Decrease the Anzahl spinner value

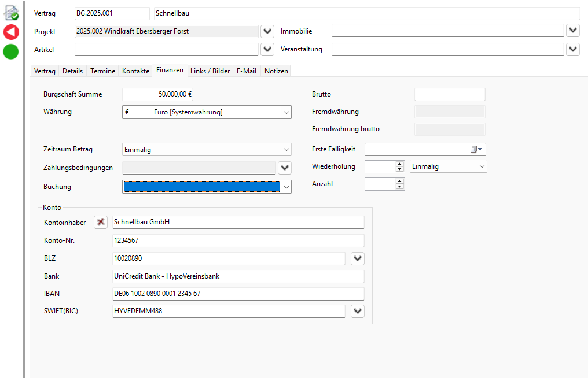click(x=400, y=187)
